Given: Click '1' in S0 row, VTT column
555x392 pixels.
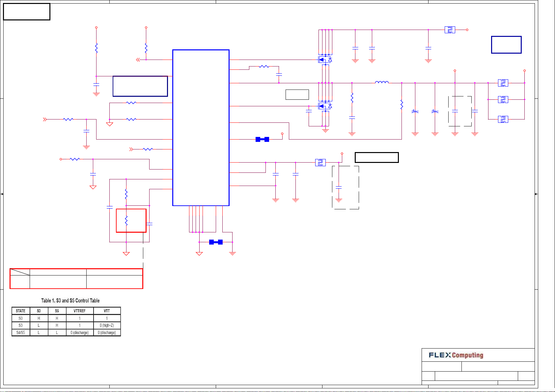Looking at the screenshot, I should 107,318.
